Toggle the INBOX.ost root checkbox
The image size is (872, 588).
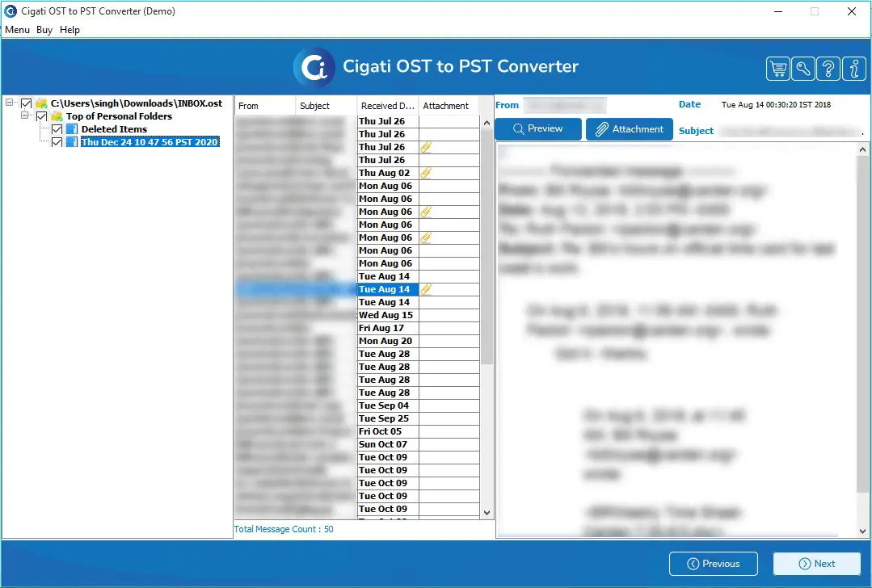[x=26, y=103]
